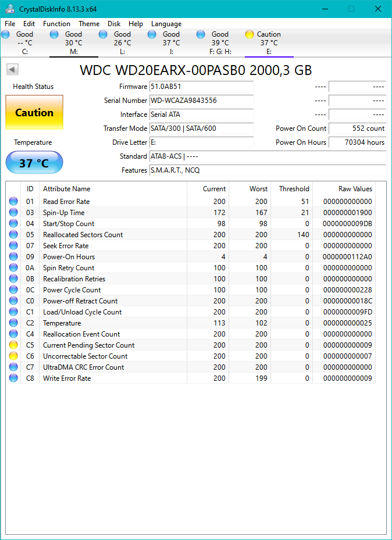This screenshot has width=392, height=540.
Task: Select the blue status orb for drive M:
Action: tap(55, 34)
